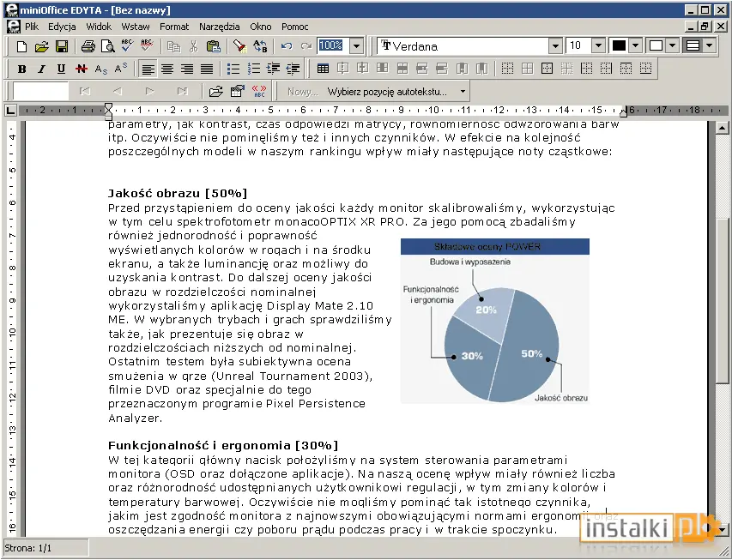Viewport: 732px width, 560px height.
Task: Open the zoom level dropdown arrow
Action: (x=356, y=46)
